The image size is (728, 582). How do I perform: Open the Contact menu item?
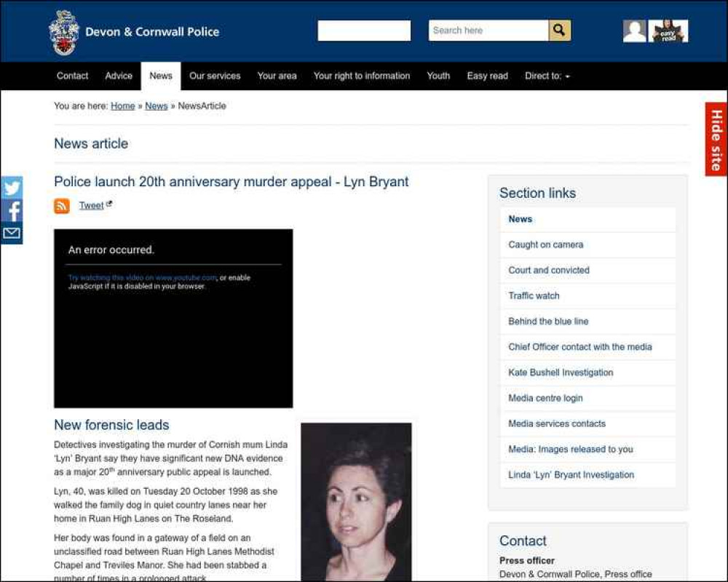click(x=72, y=76)
